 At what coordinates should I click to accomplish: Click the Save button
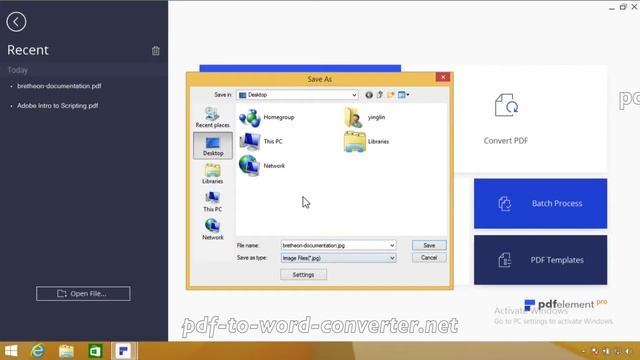pos(429,245)
